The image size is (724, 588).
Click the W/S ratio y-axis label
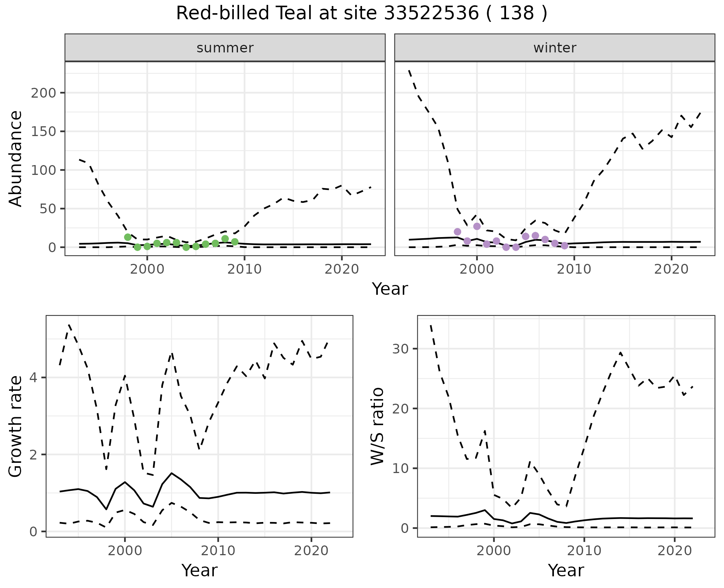click(x=377, y=426)
